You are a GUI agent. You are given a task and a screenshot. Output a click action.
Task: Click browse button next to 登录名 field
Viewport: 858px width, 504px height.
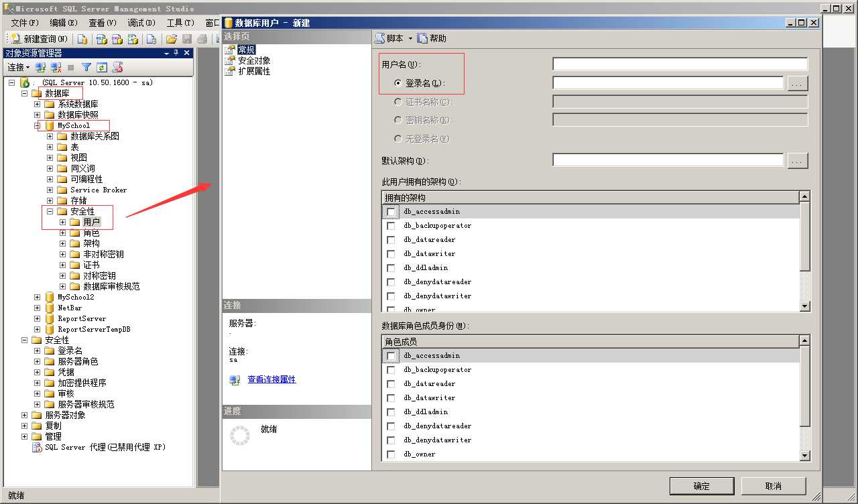coord(798,84)
